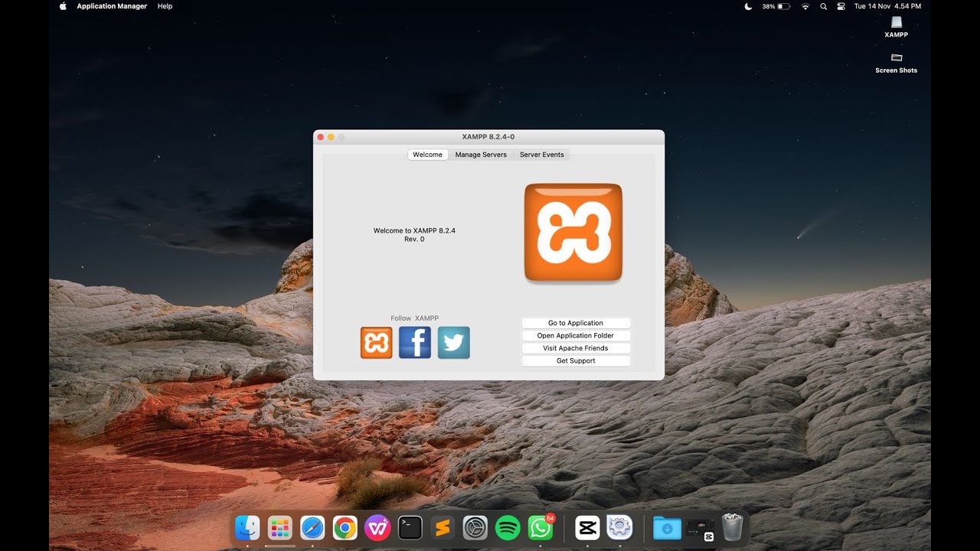Click the large XAMPP logo
This screenshot has height=551, width=980.
[573, 233]
